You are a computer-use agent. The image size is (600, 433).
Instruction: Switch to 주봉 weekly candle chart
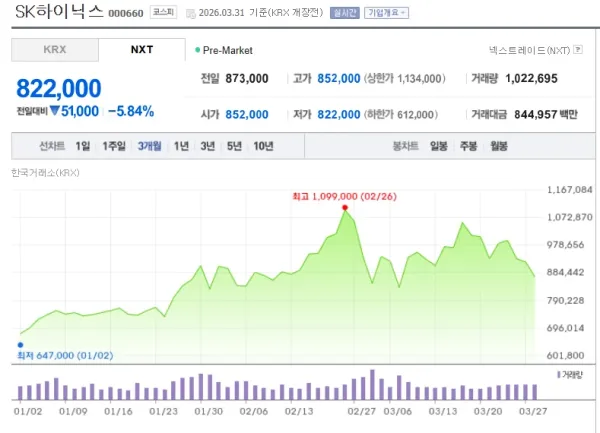coord(468,146)
